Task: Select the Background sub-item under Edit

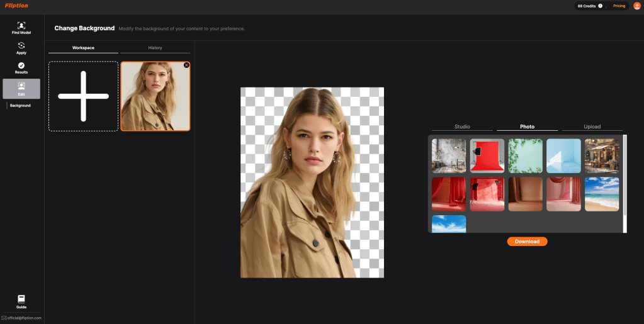Action: click(20, 106)
